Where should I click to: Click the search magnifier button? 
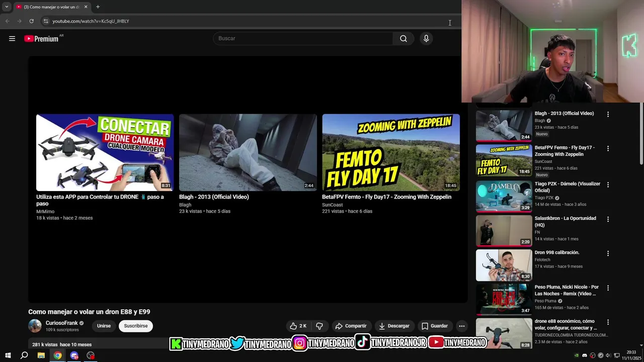[404, 39]
